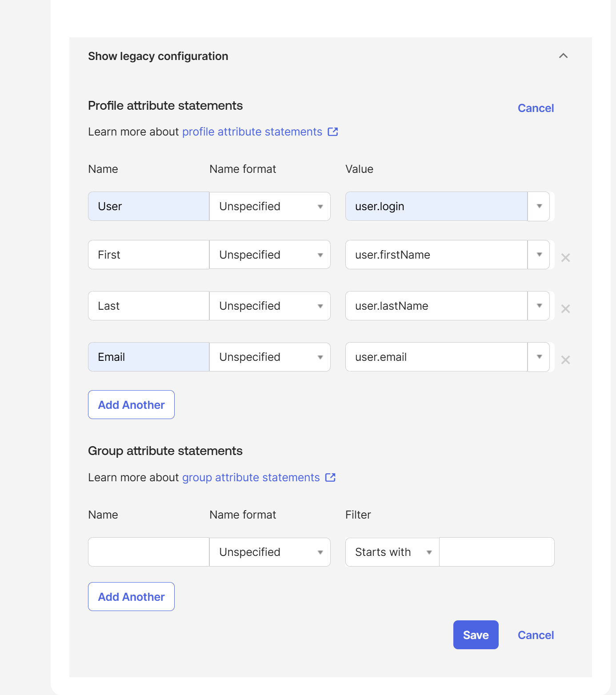Focus the group attribute Name field
616x695 pixels.
[148, 552]
